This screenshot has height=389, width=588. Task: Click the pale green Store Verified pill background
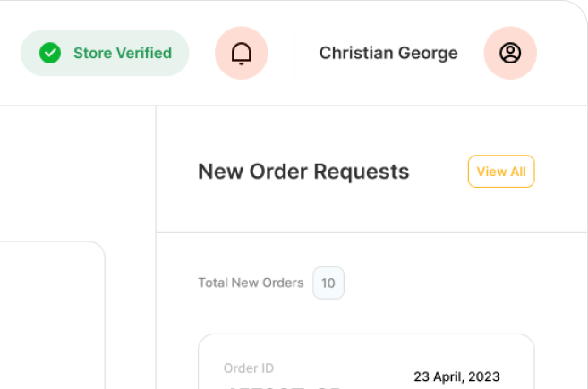coord(105,53)
